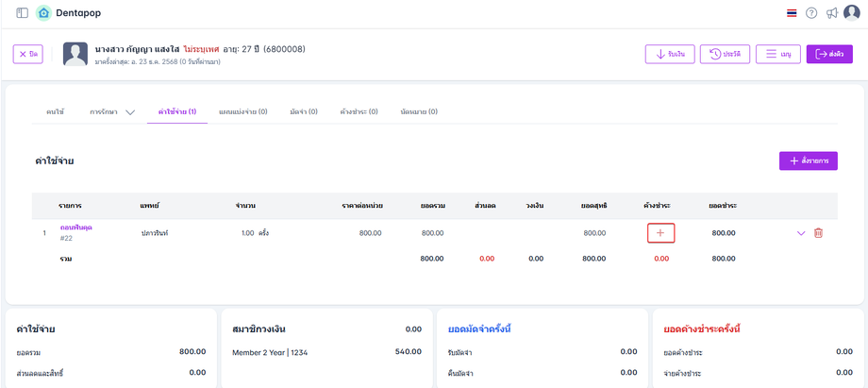Screen dimensions: 868x388
Task: Click the รับเงิน payment button
Action: 670,54
